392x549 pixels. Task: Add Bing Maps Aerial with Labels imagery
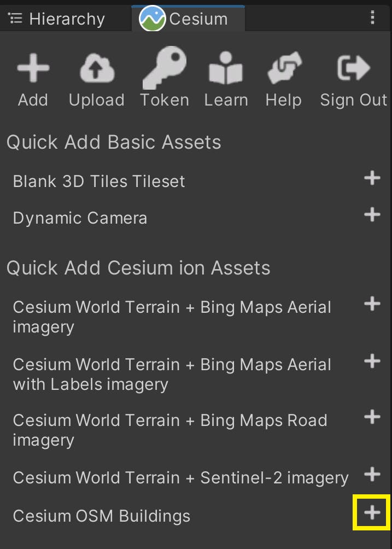coord(372,361)
